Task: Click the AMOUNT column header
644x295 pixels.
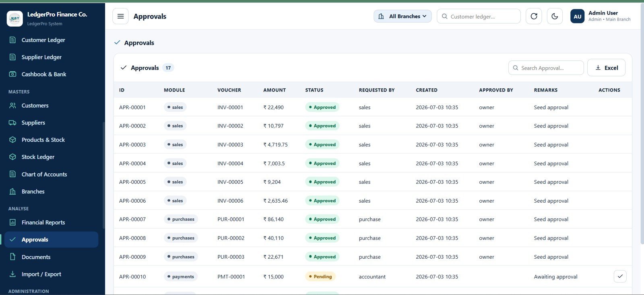Action: pos(275,90)
